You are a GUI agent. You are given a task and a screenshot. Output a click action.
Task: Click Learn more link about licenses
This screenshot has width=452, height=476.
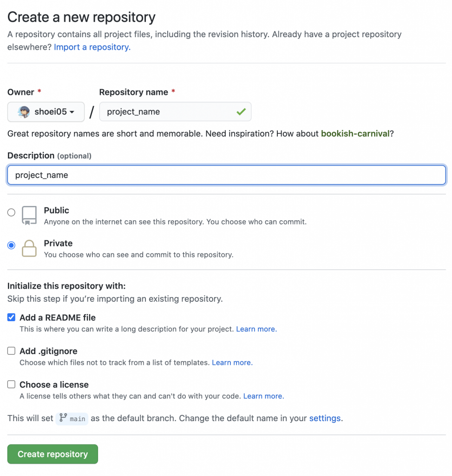(263, 396)
